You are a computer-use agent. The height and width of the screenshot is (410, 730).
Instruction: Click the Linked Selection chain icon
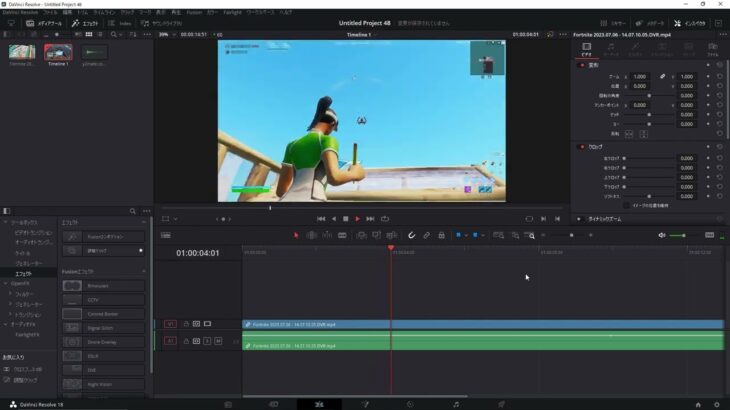426,235
